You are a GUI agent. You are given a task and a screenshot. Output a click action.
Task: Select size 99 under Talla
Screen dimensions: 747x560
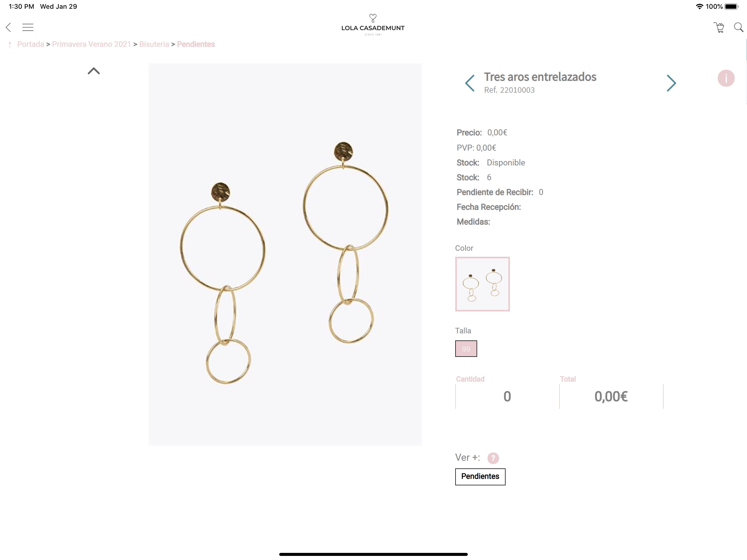click(x=466, y=349)
